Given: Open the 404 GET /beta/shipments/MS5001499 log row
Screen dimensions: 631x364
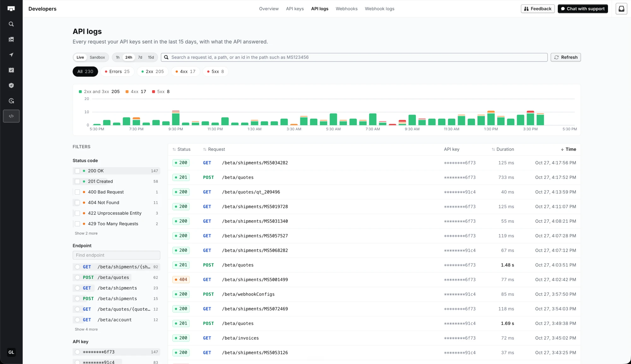Looking at the screenshot, I should coord(374,279).
